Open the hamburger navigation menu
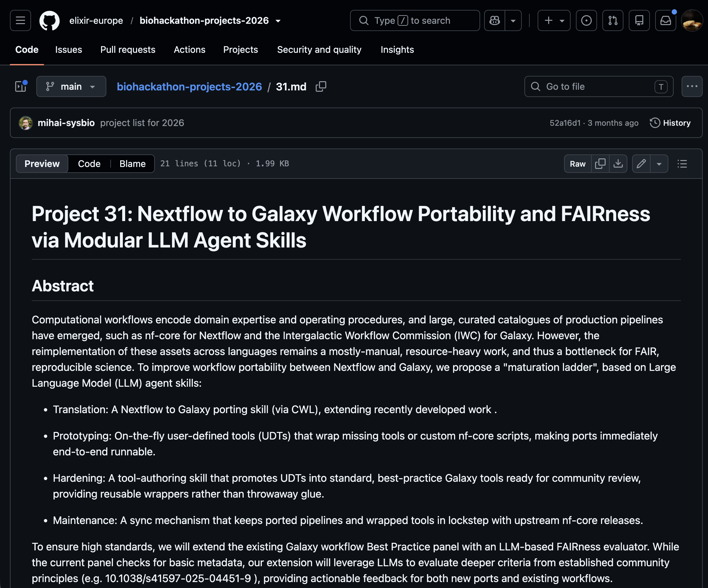 click(20, 20)
